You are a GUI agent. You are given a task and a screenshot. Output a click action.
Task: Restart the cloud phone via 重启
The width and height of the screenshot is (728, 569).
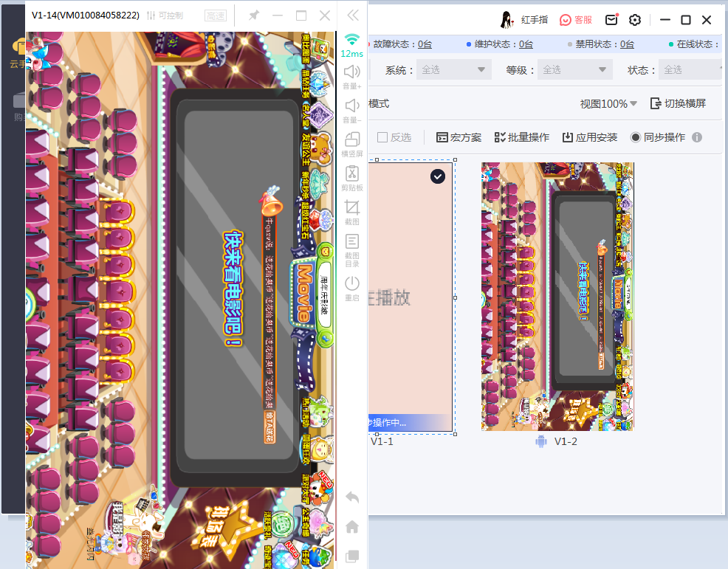[x=352, y=289]
